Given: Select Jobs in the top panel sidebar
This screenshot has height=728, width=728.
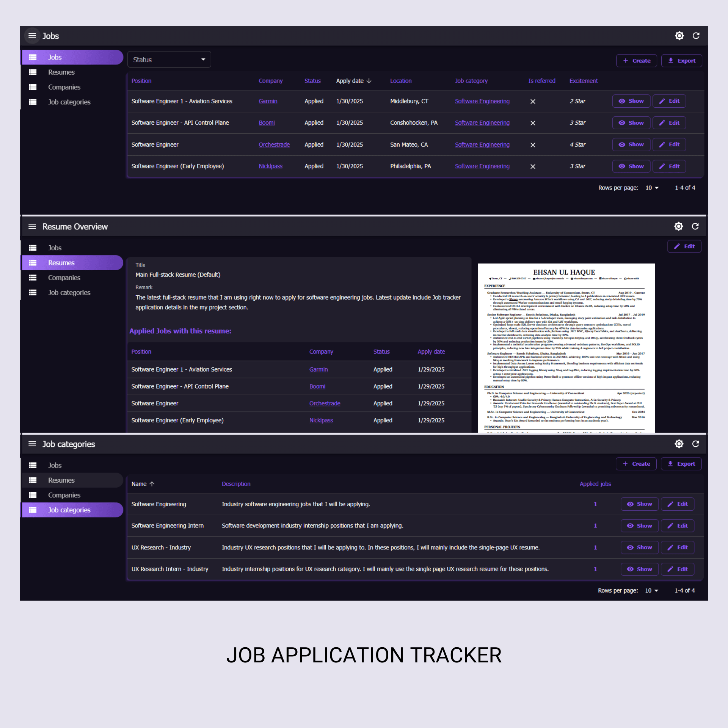Looking at the screenshot, I should tap(72, 57).
